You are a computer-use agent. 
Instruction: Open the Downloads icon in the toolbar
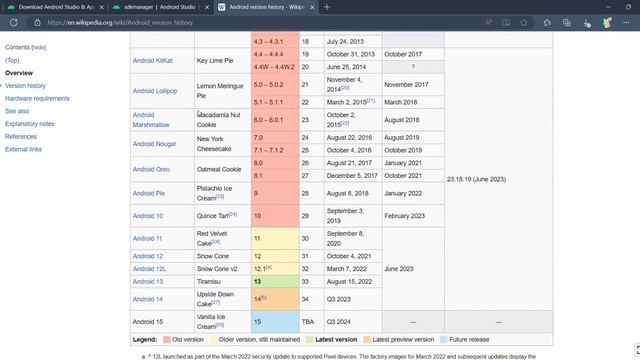(x=587, y=23)
